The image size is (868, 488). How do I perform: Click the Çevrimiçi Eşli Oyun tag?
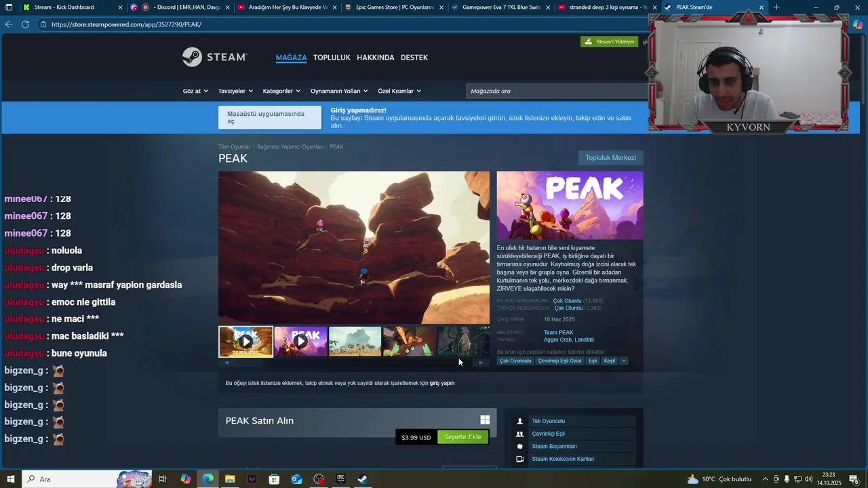tap(559, 361)
